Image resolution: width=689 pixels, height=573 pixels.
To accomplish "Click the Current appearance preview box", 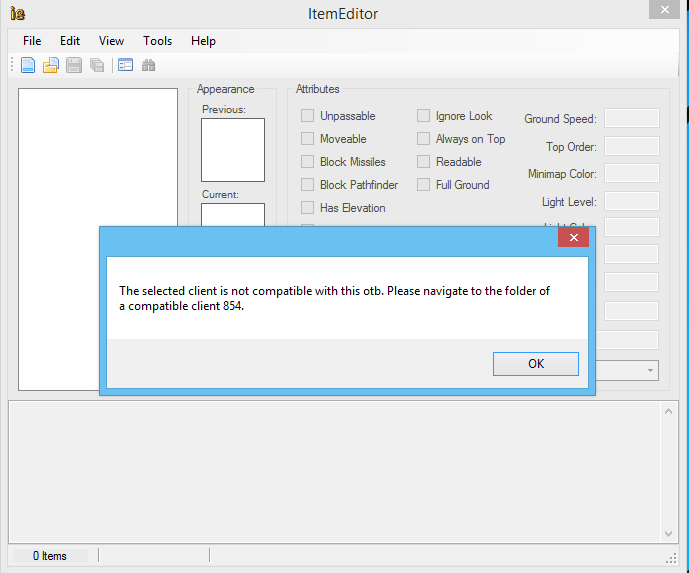I will pyautogui.click(x=233, y=214).
